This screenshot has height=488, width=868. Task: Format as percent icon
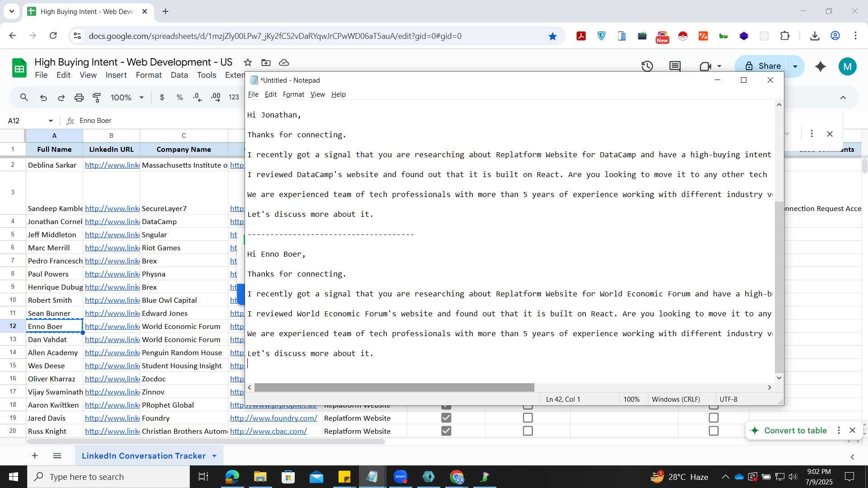coord(179,97)
